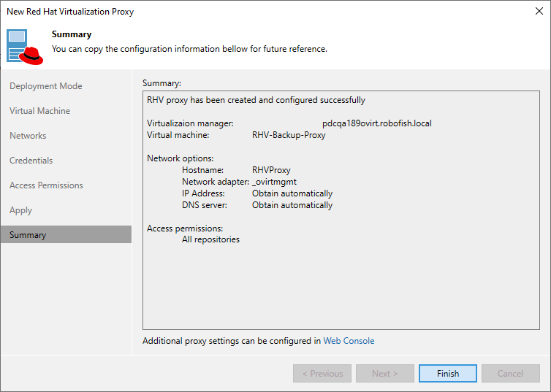Image resolution: width=551 pixels, height=392 pixels.
Task: Open the Web Console link
Action: pyautogui.click(x=349, y=341)
